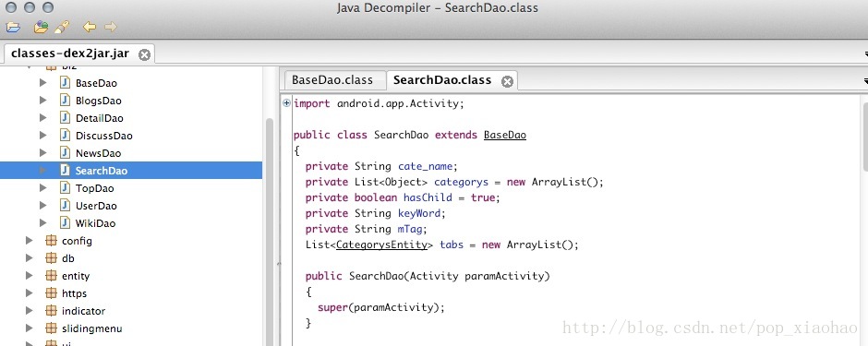Image resolution: width=868 pixels, height=346 pixels.
Task: Select the config package label
Action: pyautogui.click(x=77, y=241)
